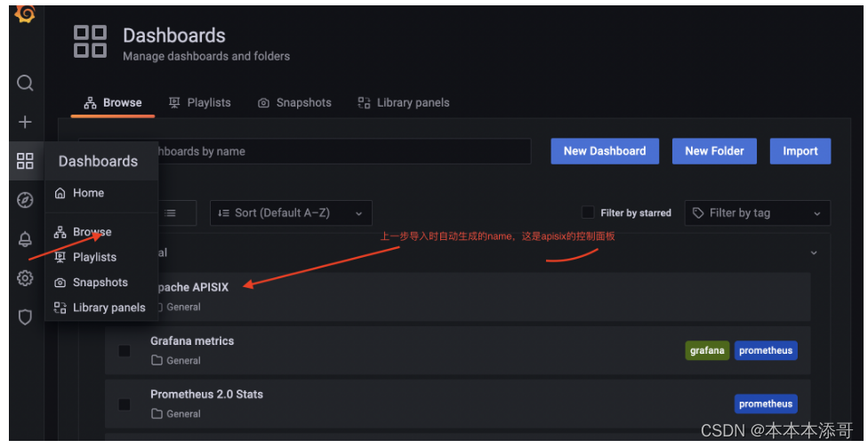This screenshot has width=868, height=448.
Task: Check the Grafana metrics dashboard checkbox
Action: 125,351
